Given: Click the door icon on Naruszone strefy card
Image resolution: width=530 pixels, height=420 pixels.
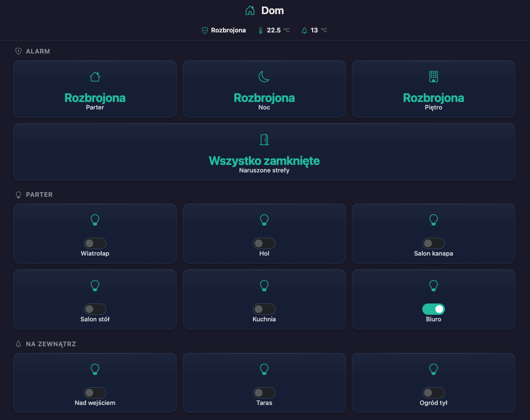Looking at the screenshot, I should [x=264, y=140].
